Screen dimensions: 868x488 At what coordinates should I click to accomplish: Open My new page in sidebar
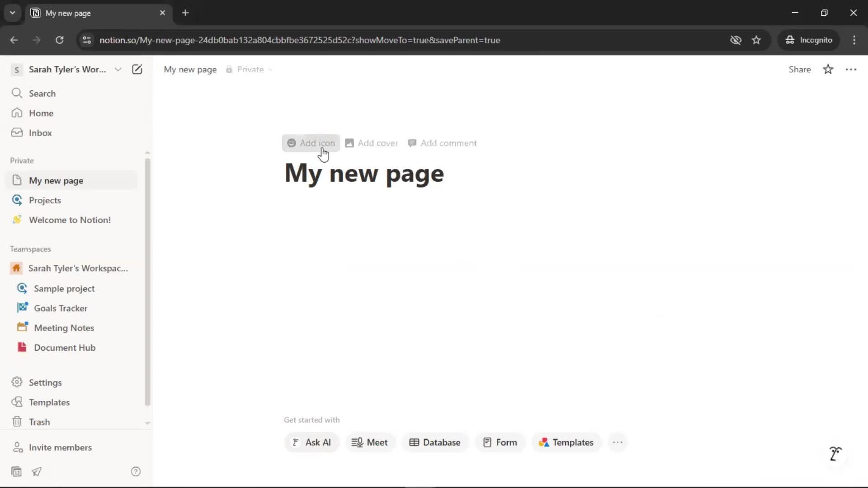tap(72, 180)
